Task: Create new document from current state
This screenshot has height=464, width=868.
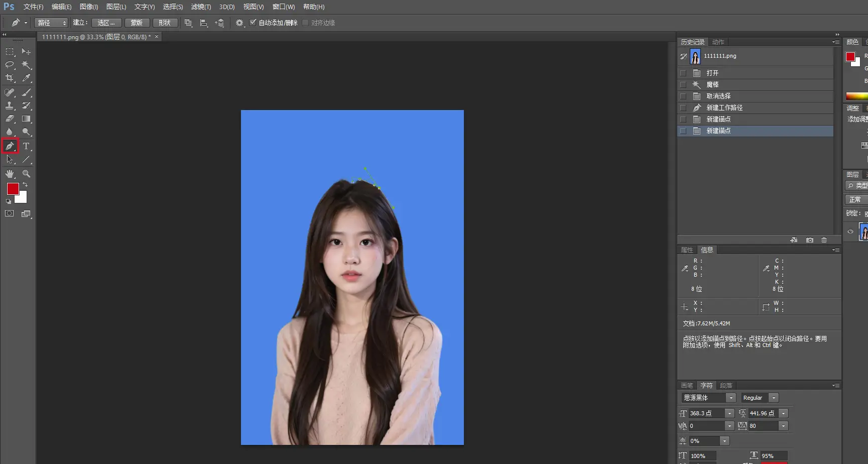Action: tap(794, 240)
